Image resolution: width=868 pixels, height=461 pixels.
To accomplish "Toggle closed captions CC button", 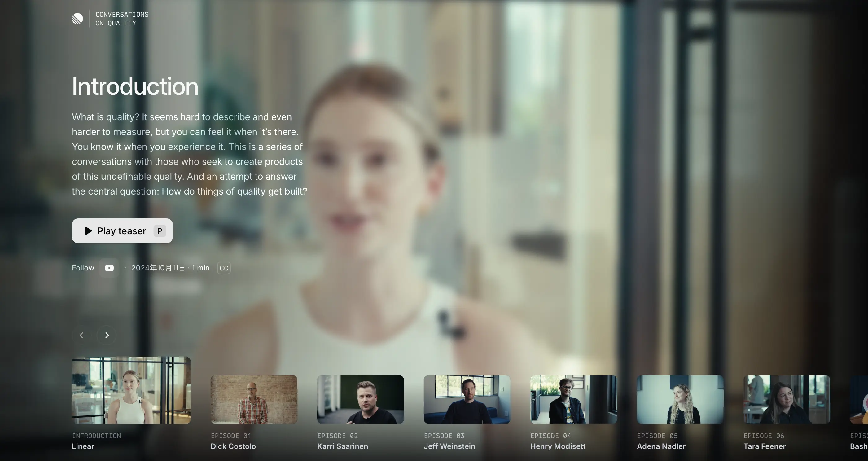I will tap(224, 268).
